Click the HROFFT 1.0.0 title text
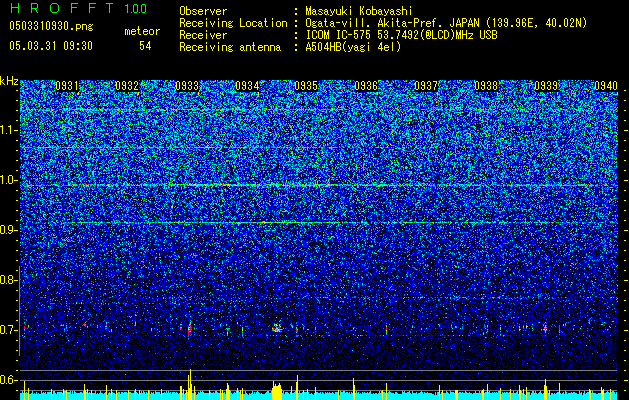Image resolution: width=629 pixels, height=400 pixels. (78, 8)
